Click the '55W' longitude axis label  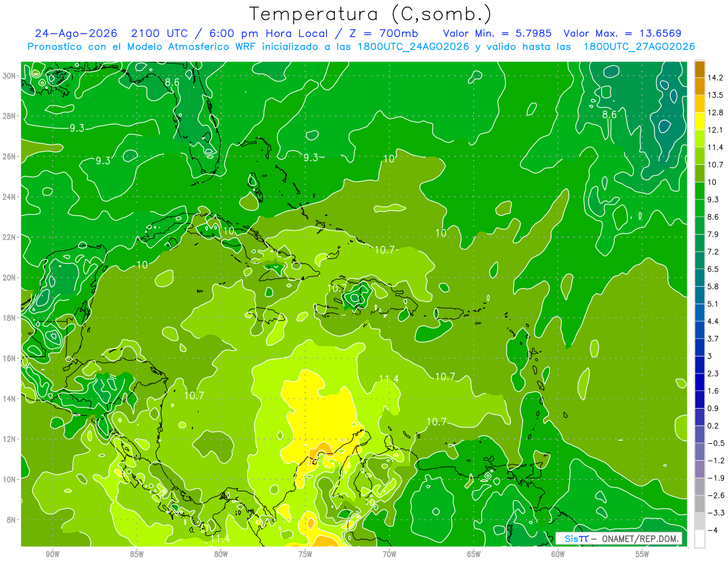point(642,554)
